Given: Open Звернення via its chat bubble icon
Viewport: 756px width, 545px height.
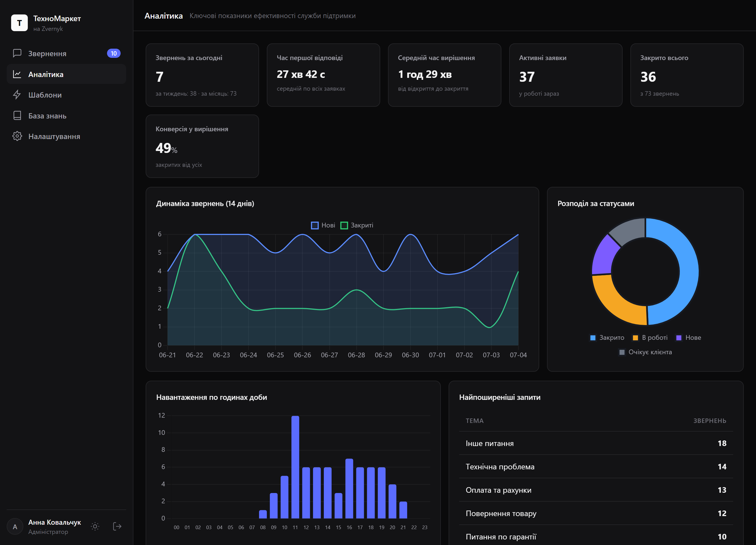Looking at the screenshot, I should (x=17, y=53).
